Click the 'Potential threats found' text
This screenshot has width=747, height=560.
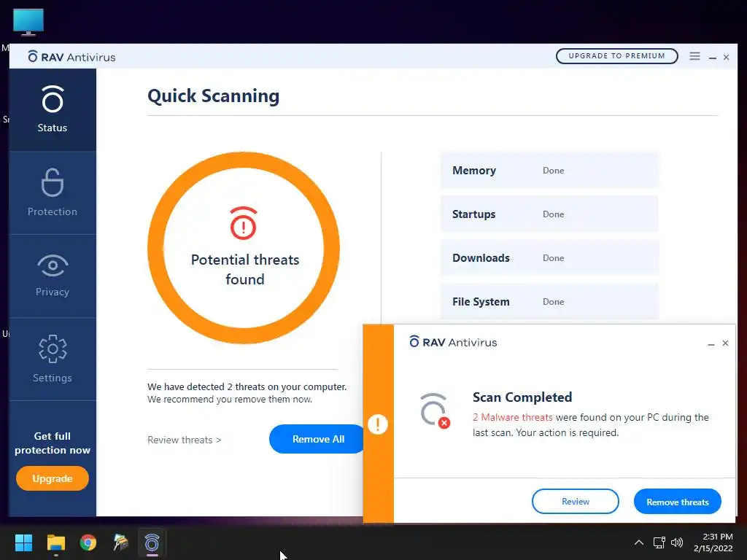(x=245, y=269)
